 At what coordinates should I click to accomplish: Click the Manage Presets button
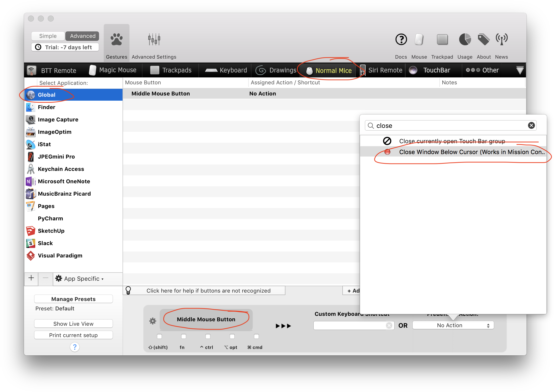click(x=74, y=299)
